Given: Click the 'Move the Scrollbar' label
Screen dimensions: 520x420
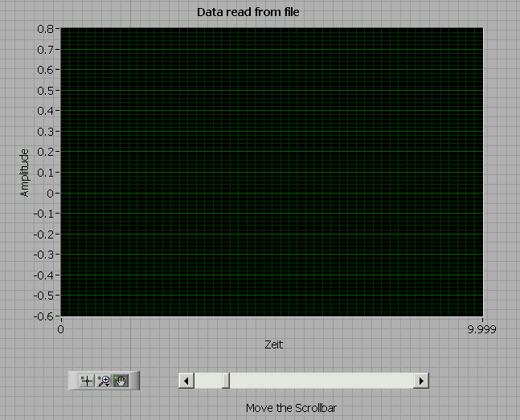Looking at the screenshot, I should (x=291, y=408).
